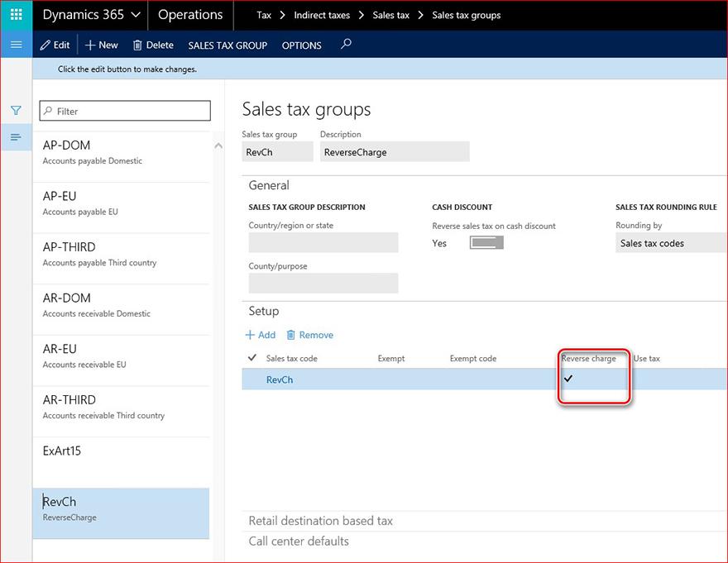
Task: Open the Rounding by dropdown
Action: click(671, 243)
